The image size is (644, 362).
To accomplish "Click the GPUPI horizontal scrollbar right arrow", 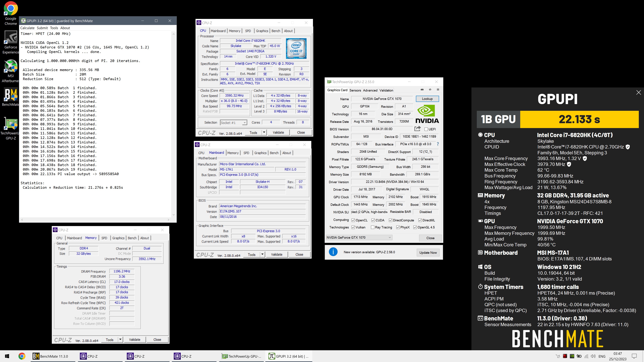I will [168, 220].
